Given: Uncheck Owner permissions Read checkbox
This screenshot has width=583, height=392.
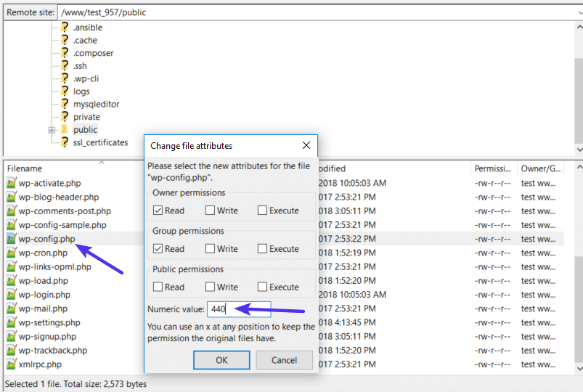Looking at the screenshot, I should [x=158, y=211].
